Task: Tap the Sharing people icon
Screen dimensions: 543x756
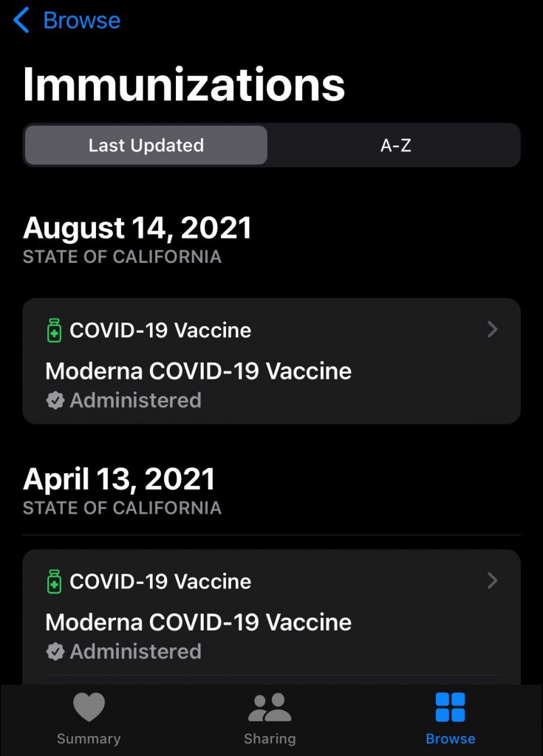Action: pos(270,707)
